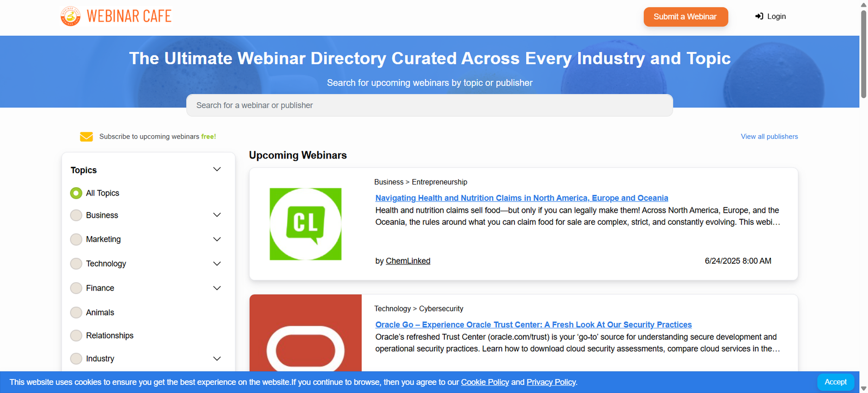
Task: Click the WEBINAR CAFE site title
Action: point(129,16)
